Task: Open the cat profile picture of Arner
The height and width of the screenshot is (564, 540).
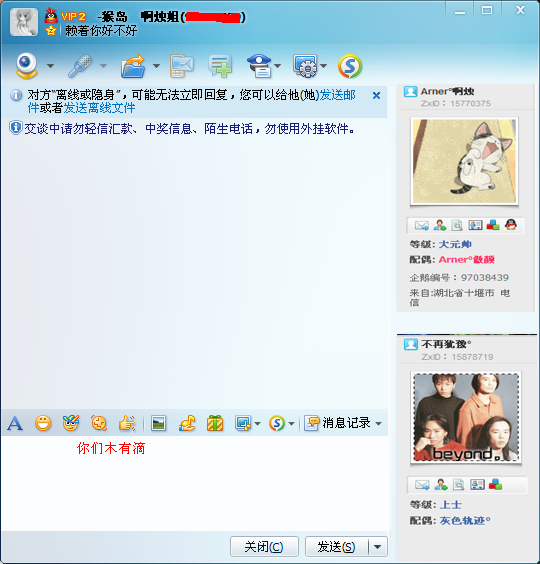Action: pyautogui.click(x=464, y=162)
